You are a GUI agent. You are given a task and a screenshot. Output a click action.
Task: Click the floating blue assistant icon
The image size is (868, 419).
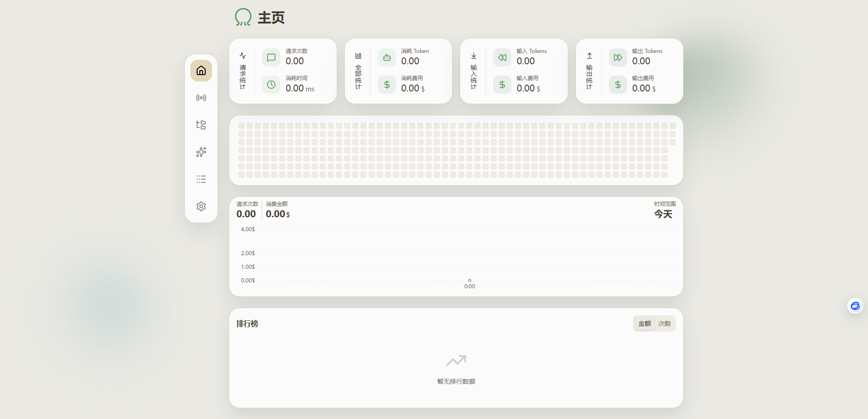(x=855, y=306)
